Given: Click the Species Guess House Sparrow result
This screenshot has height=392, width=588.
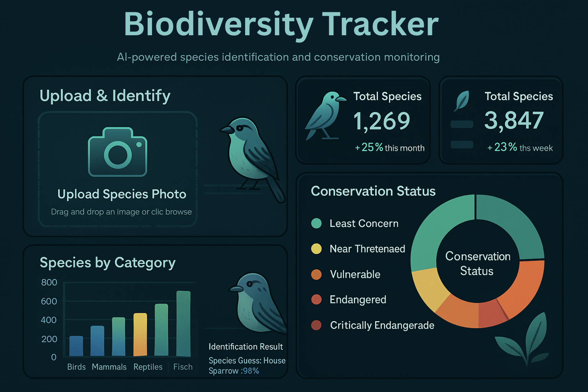Looking at the screenshot, I should (x=247, y=366).
